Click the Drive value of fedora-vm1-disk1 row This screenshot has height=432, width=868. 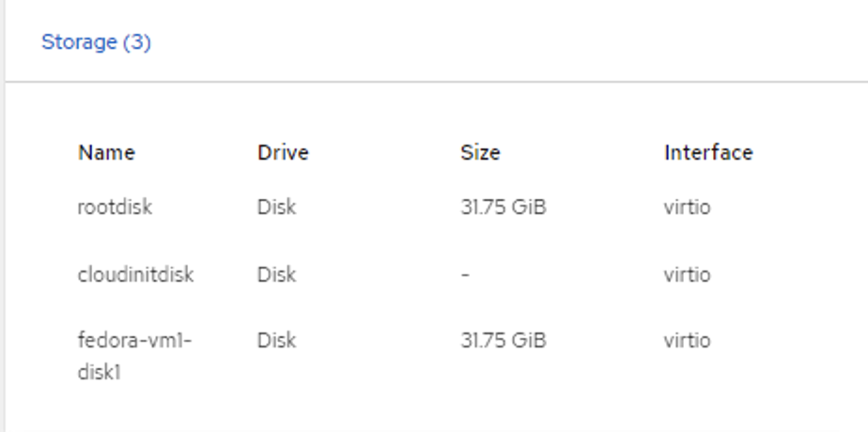point(276,340)
